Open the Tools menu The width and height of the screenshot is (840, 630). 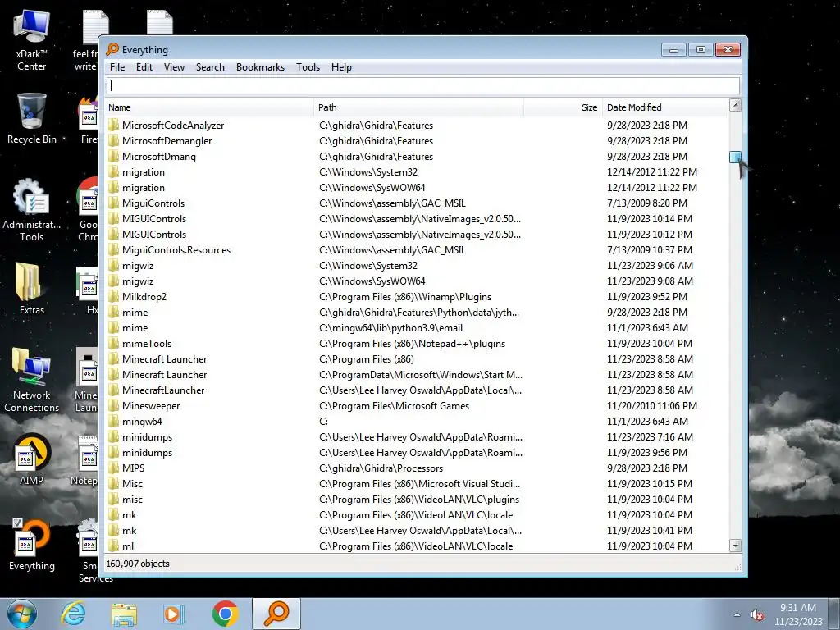click(308, 67)
